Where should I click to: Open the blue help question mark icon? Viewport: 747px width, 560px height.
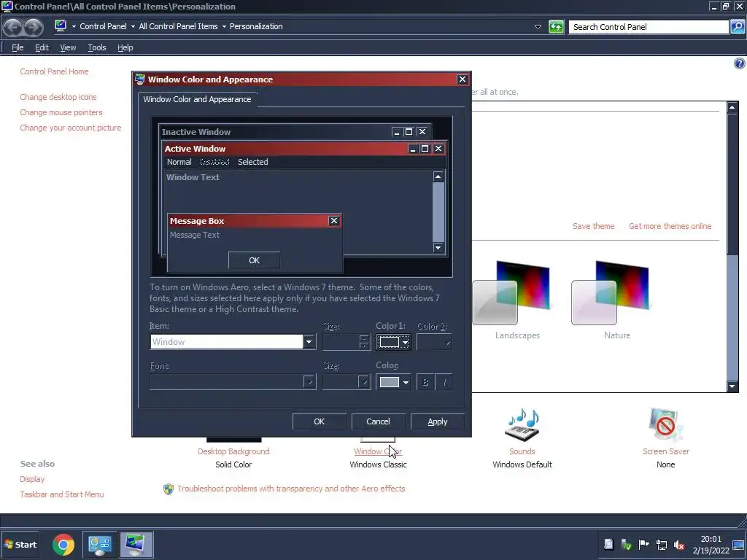pyautogui.click(x=740, y=63)
